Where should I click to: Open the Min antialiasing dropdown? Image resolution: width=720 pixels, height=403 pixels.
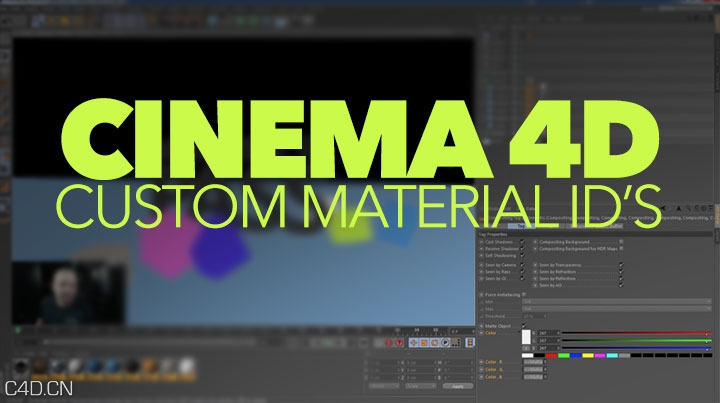(x=617, y=302)
